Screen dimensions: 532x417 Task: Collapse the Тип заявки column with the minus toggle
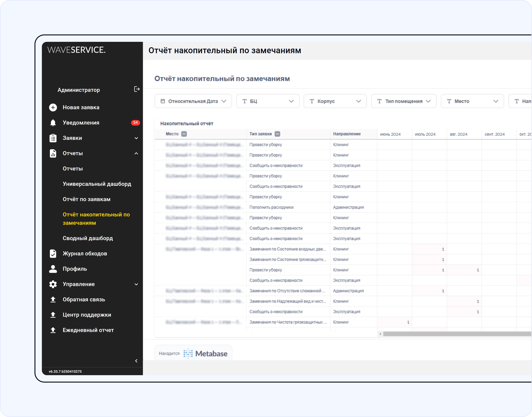[x=277, y=134]
